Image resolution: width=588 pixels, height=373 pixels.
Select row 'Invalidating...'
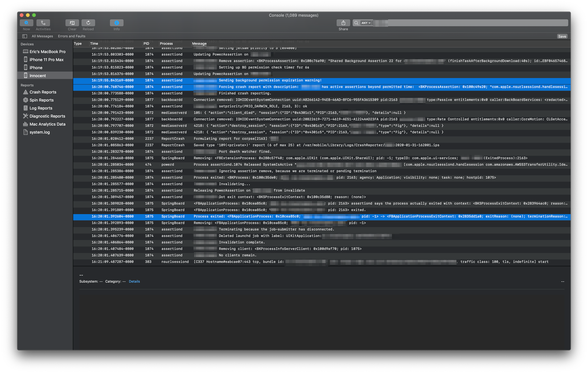(x=322, y=184)
